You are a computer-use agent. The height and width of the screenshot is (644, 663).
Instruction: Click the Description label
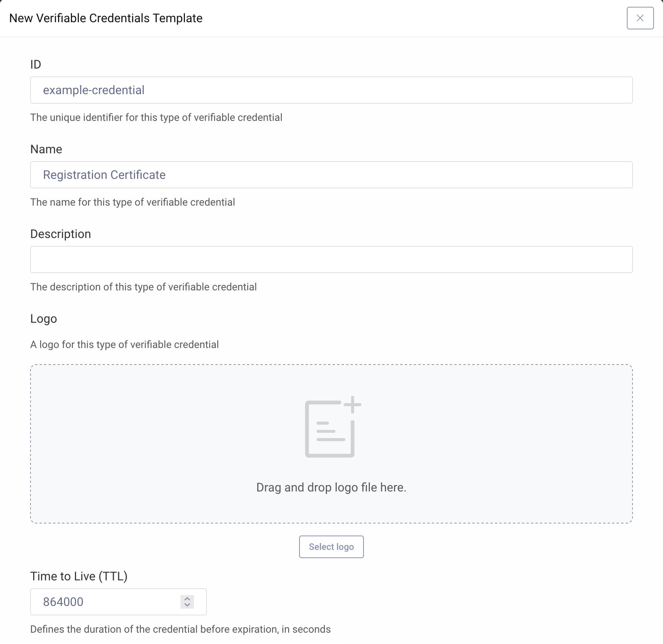[61, 234]
